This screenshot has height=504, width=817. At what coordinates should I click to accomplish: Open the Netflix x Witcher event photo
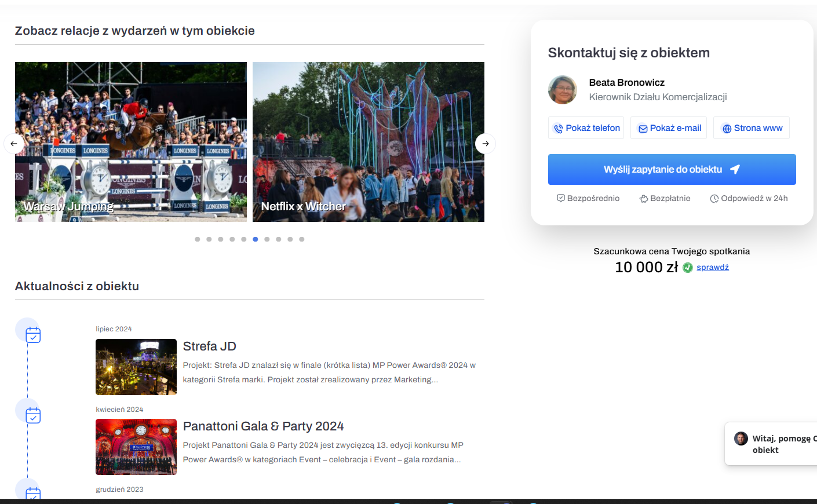click(x=369, y=142)
